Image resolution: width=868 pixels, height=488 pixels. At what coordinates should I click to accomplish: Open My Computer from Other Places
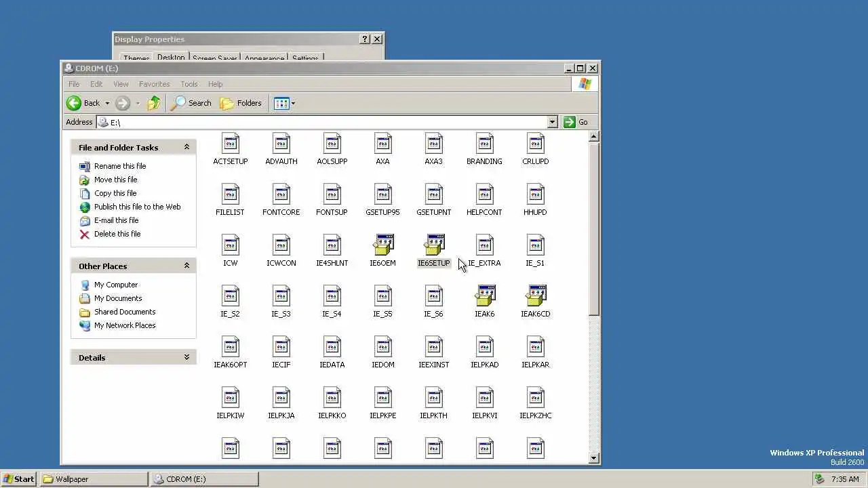(116, 285)
